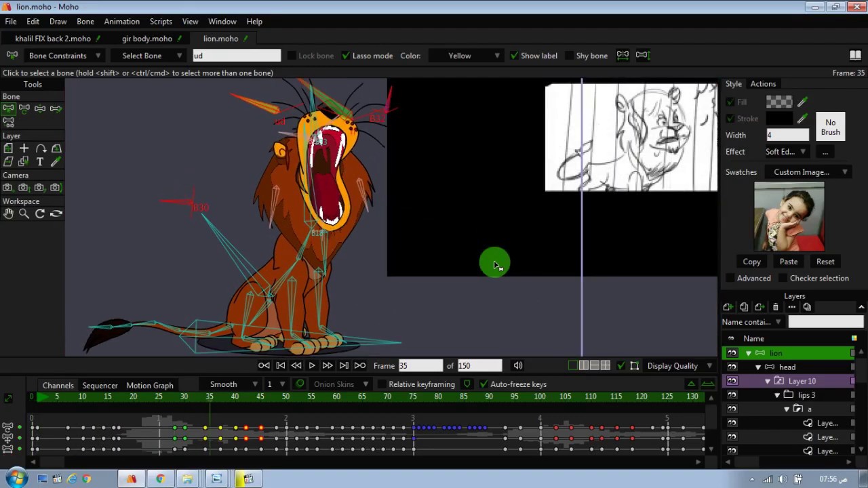
Task: Switch to the Motion Graph tab
Action: 150,385
